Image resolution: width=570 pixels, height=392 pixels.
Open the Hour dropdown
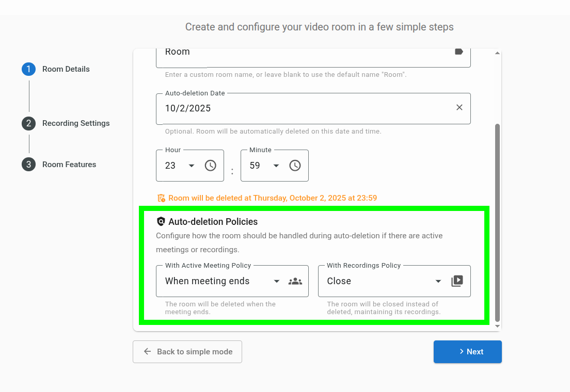[x=192, y=166]
